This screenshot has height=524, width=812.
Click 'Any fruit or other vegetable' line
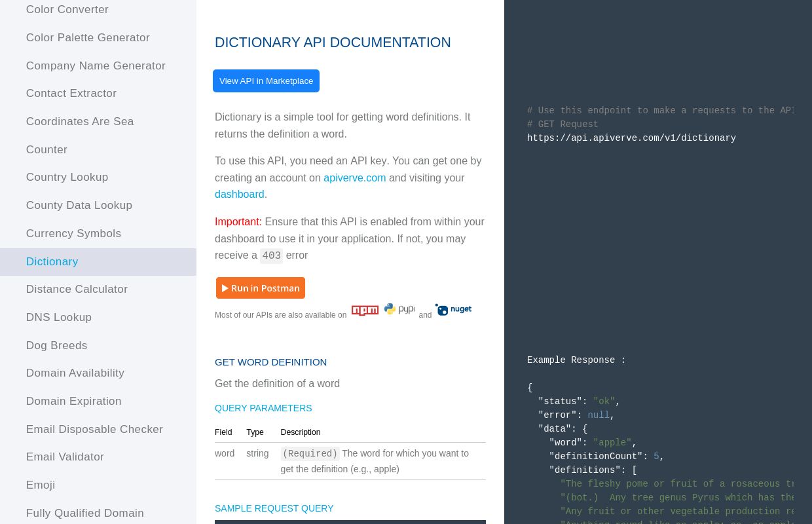[x=676, y=512]
